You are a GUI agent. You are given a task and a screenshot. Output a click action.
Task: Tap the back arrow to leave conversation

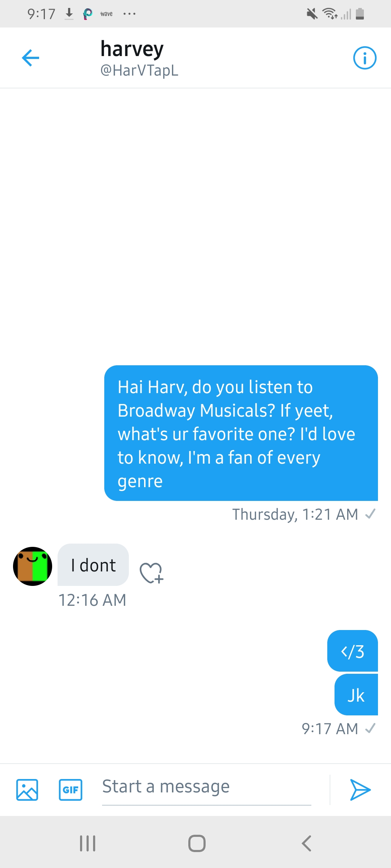coord(30,58)
